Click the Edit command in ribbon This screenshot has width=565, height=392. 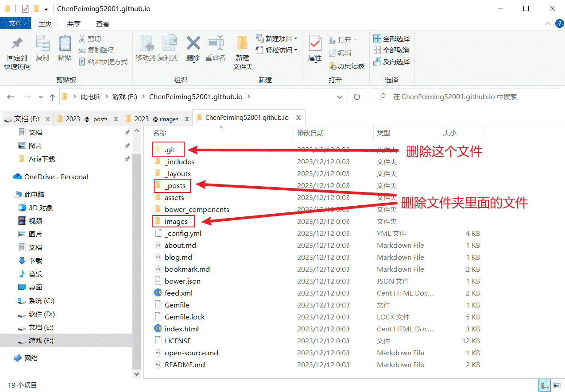point(340,53)
